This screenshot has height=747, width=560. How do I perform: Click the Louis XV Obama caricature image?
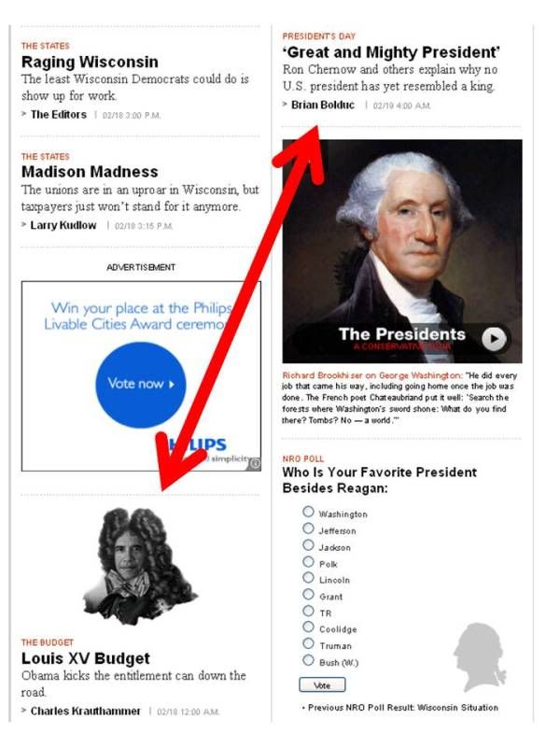click(x=140, y=566)
